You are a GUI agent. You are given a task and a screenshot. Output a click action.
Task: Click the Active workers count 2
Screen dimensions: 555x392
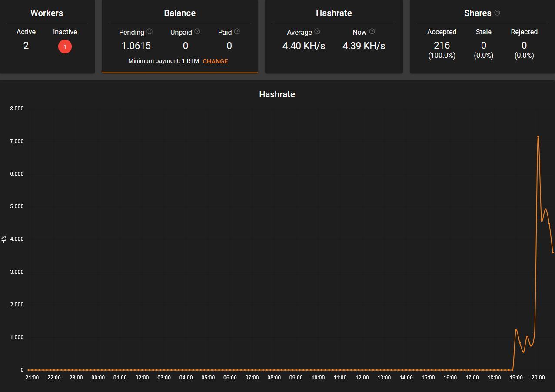[x=26, y=46]
